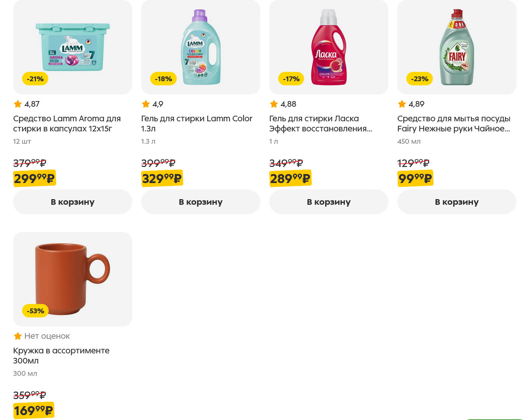This screenshot has width=525, height=420.
Task: Open red Ласка bottle image
Action: 329,47
